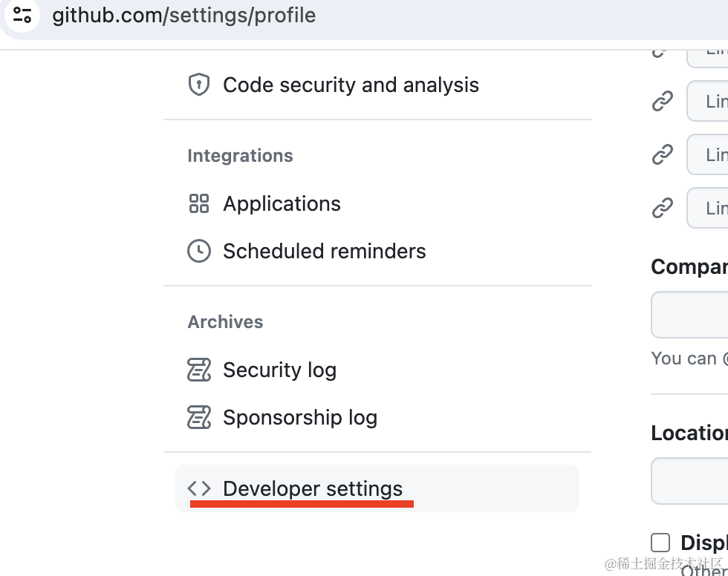This screenshot has width=728, height=576.
Task: Click the shield icon for Code security
Action: pos(198,85)
